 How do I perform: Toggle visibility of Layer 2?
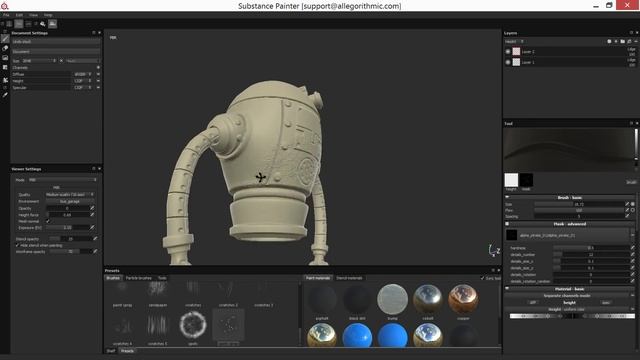(x=508, y=52)
